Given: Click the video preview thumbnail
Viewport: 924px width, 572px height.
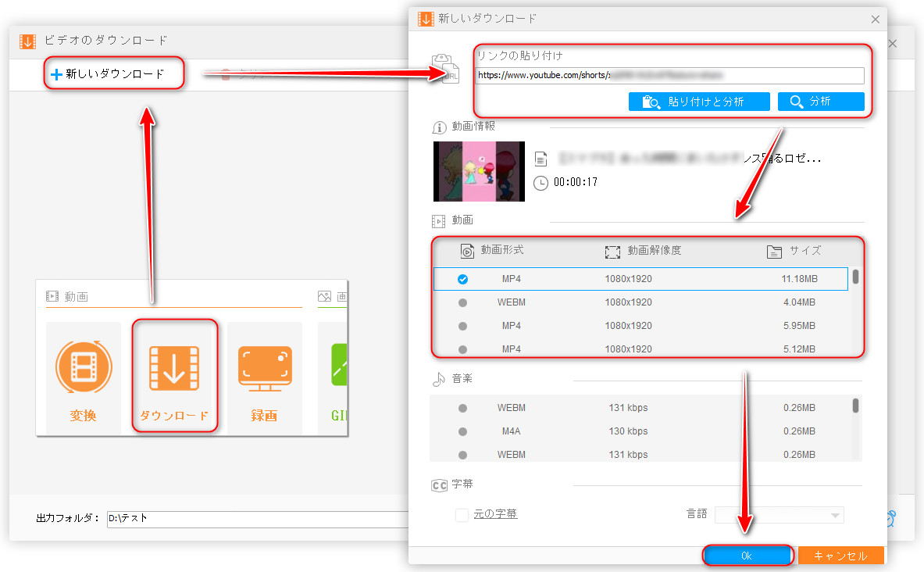Looking at the screenshot, I should (479, 171).
